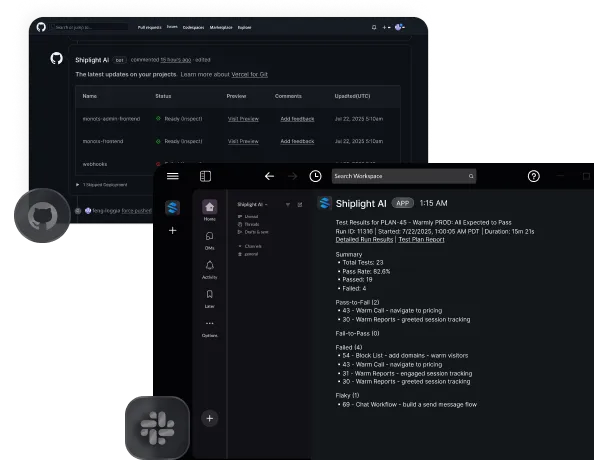
Task: Add a workspace with the plus below workspace icon
Action: 172,230
